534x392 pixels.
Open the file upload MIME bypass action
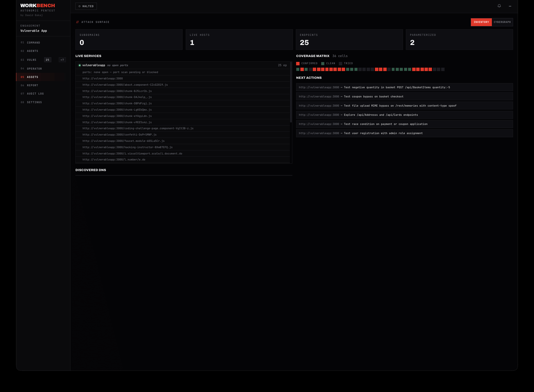(x=404, y=106)
